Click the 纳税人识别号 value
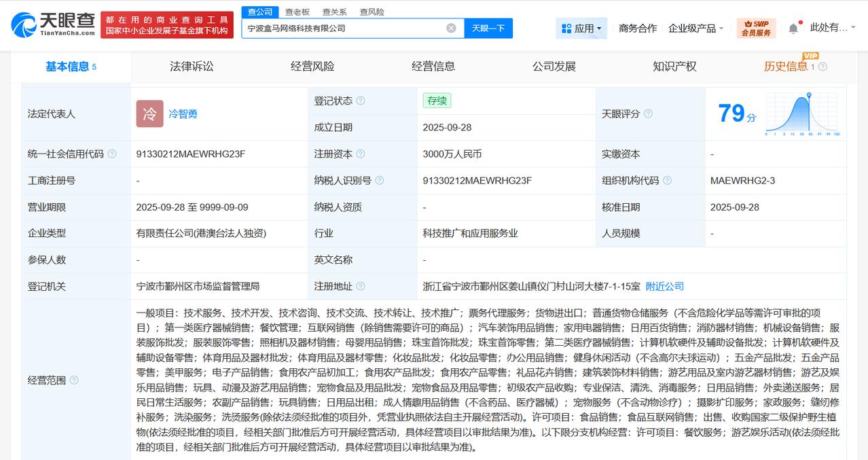Screen dimensions: 868x460 [477, 181]
